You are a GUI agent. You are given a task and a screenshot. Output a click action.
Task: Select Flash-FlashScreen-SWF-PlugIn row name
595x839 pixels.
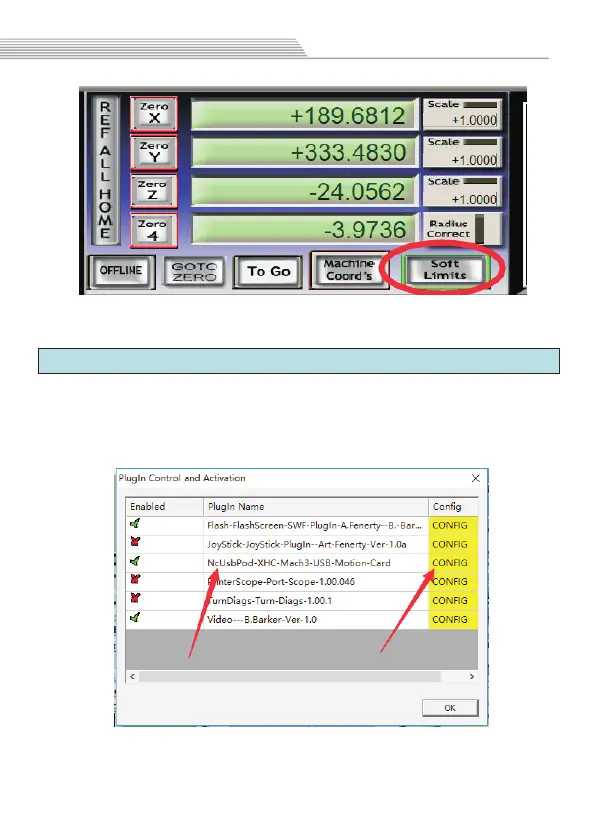click(314, 525)
